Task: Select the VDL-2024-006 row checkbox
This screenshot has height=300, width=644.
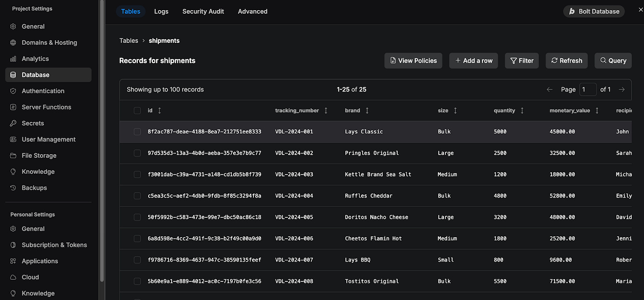Action: point(138,239)
